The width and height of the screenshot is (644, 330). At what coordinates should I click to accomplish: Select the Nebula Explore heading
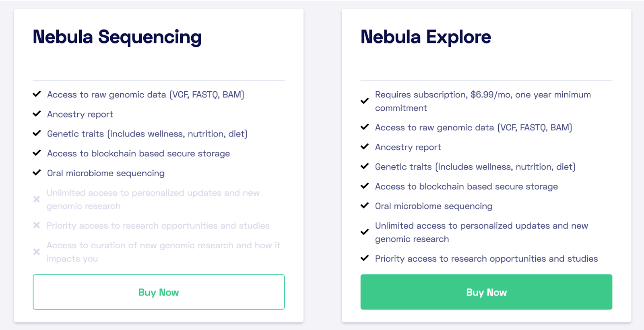[426, 37]
